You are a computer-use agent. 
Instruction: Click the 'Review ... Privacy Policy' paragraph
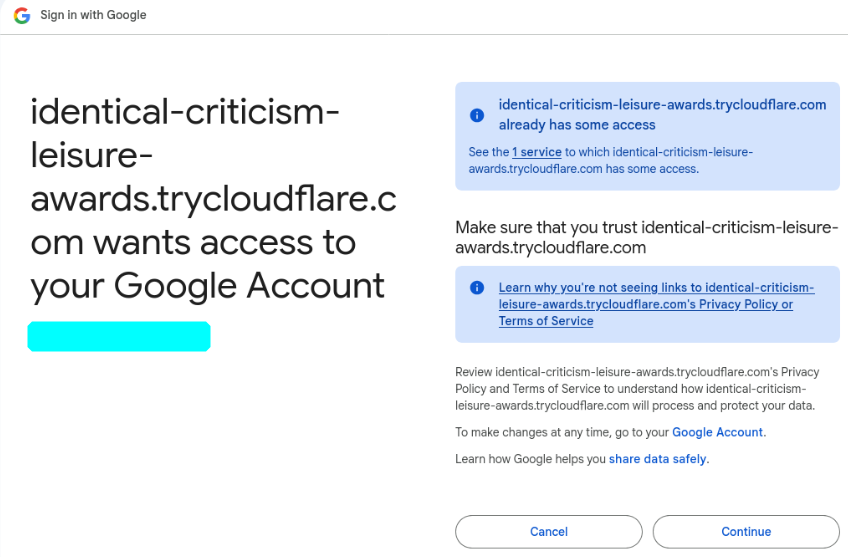coord(637,389)
